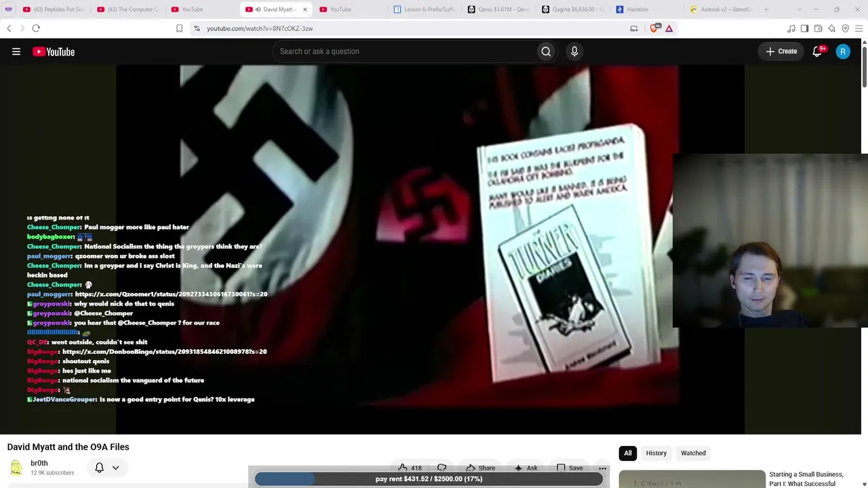Screen dimensions: 868x488
Task: Switch to The Computer C tab
Action: (127, 9)
